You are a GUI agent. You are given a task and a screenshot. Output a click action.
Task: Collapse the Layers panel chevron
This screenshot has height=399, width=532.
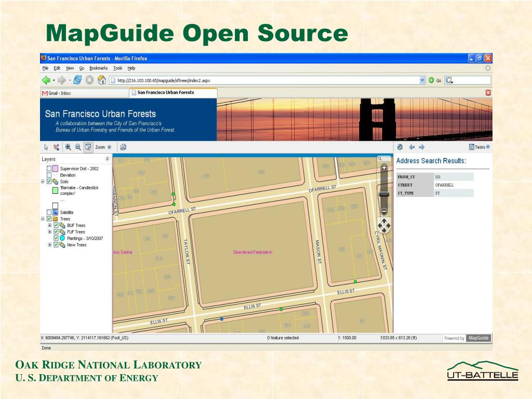pos(107,159)
